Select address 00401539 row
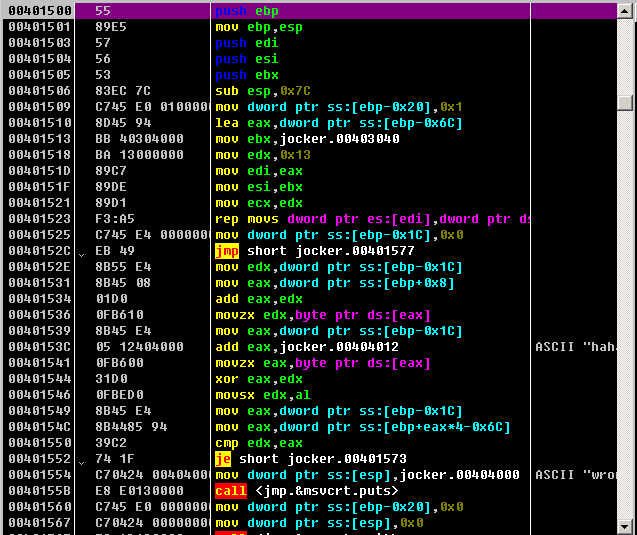Image resolution: width=637 pixels, height=535 pixels. tap(40, 331)
